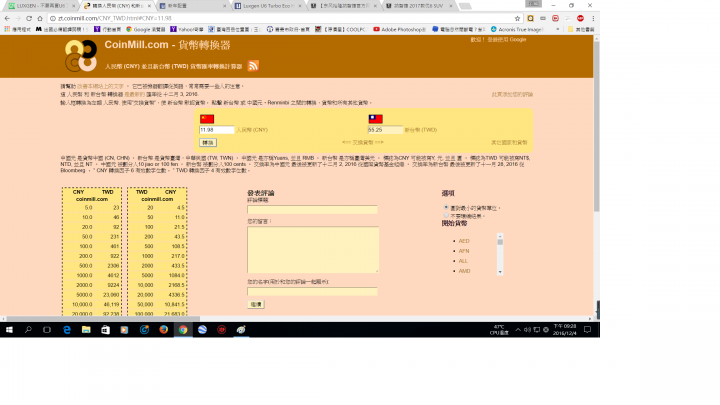
Task: Switch to the 2017 SUV browser tab
Action: tap(418, 6)
